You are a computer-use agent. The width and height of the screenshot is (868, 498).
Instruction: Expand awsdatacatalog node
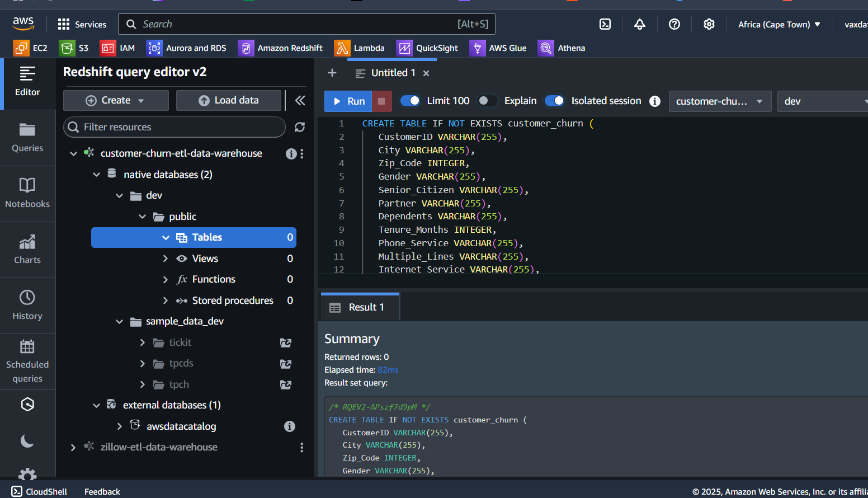(119, 426)
